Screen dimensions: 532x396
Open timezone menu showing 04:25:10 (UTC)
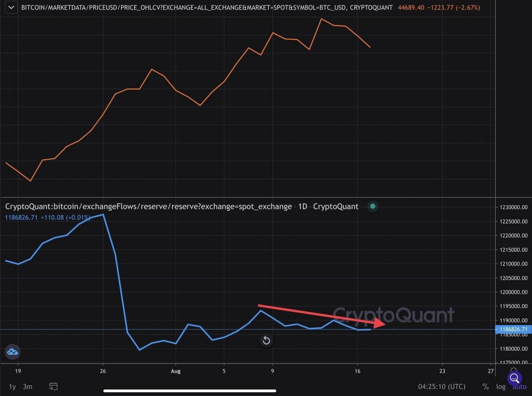coord(441,386)
